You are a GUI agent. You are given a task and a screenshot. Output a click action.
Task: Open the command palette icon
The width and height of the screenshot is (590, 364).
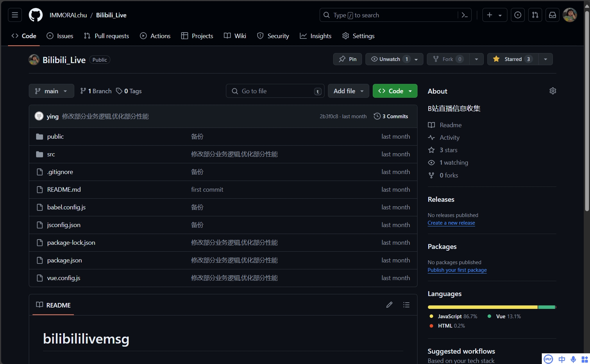(465, 15)
